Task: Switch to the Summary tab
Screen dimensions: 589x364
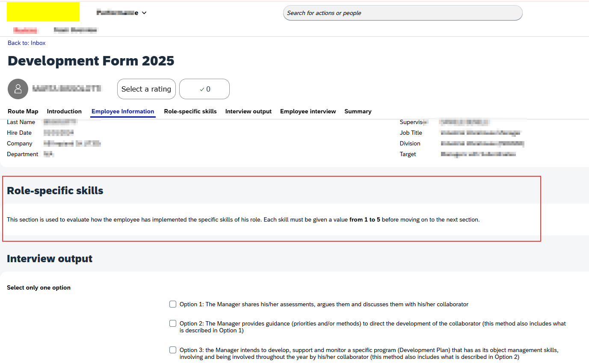Action: [358, 111]
